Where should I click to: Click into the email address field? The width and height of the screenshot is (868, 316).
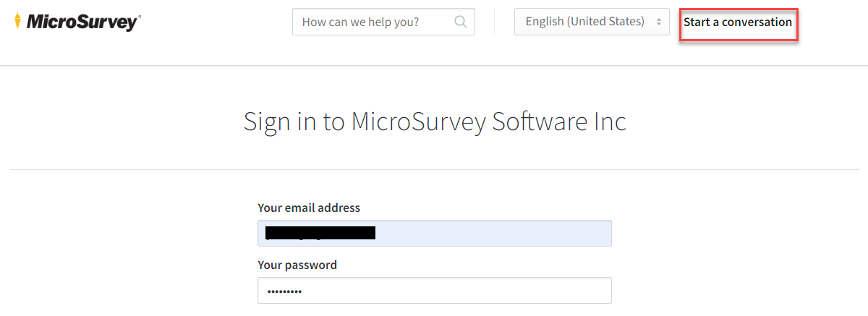coord(492,233)
